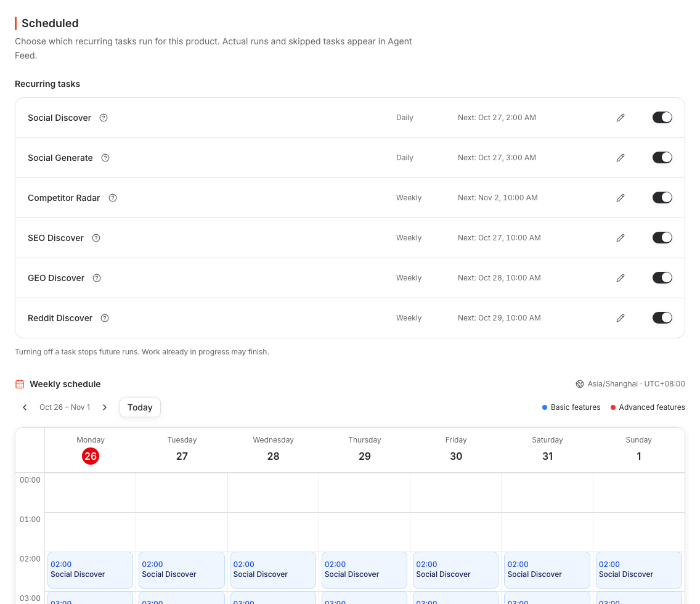Open help icon next to SEO Discover
This screenshot has width=700, height=604.
(96, 238)
